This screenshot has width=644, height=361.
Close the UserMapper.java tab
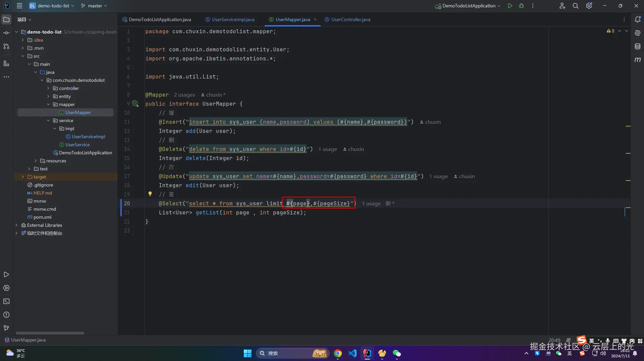[x=315, y=19]
